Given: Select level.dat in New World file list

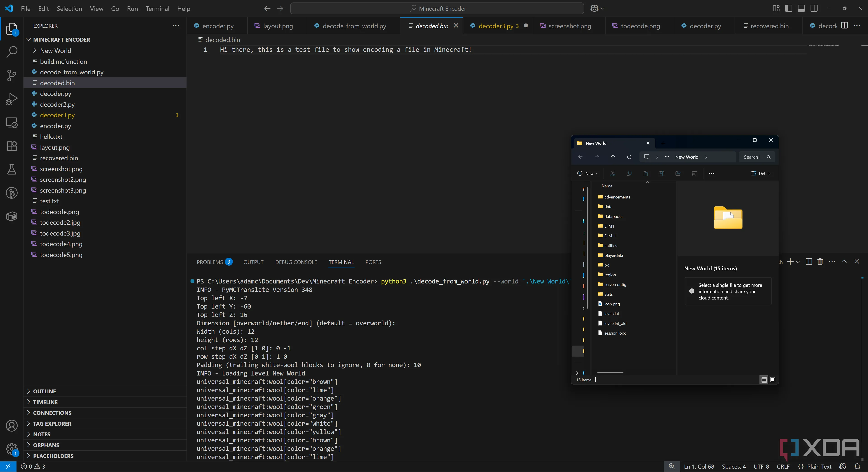Looking at the screenshot, I should click(x=612, y=314).
